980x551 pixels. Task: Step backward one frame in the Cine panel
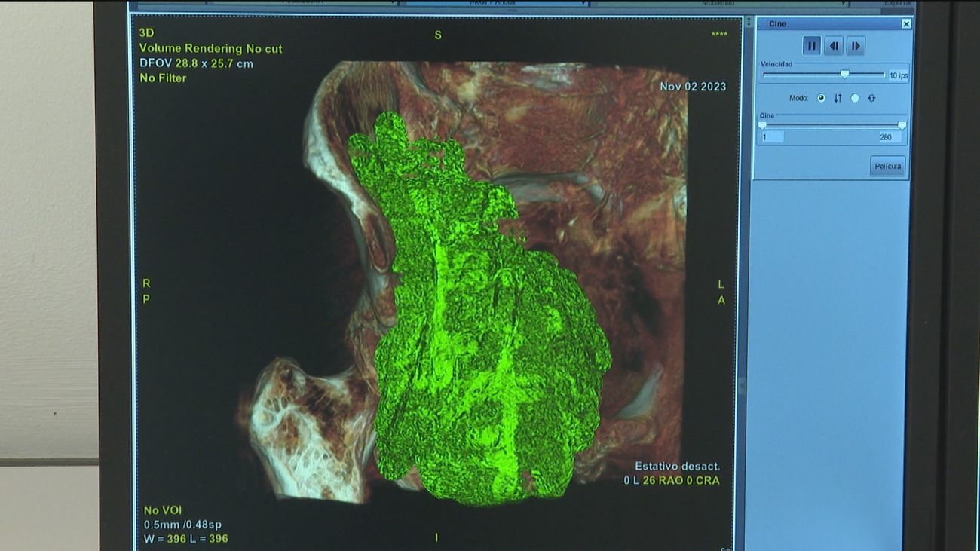[x=834, y=45]
